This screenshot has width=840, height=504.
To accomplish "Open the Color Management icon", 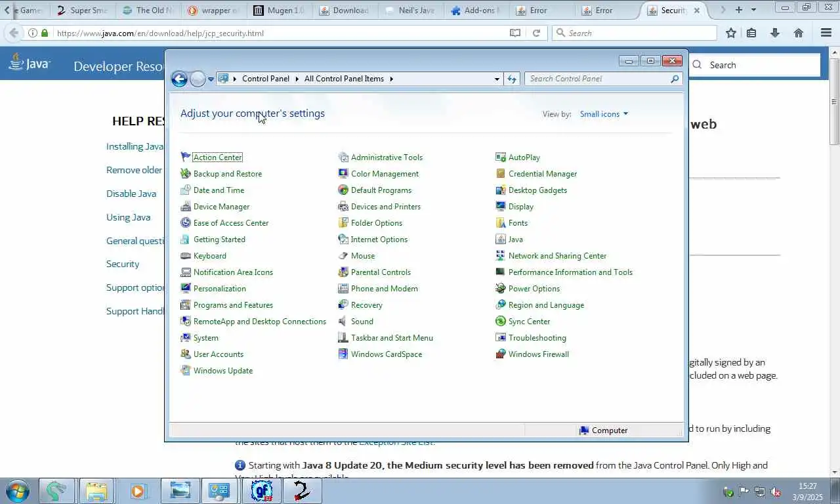I will (x=343, y=174).
